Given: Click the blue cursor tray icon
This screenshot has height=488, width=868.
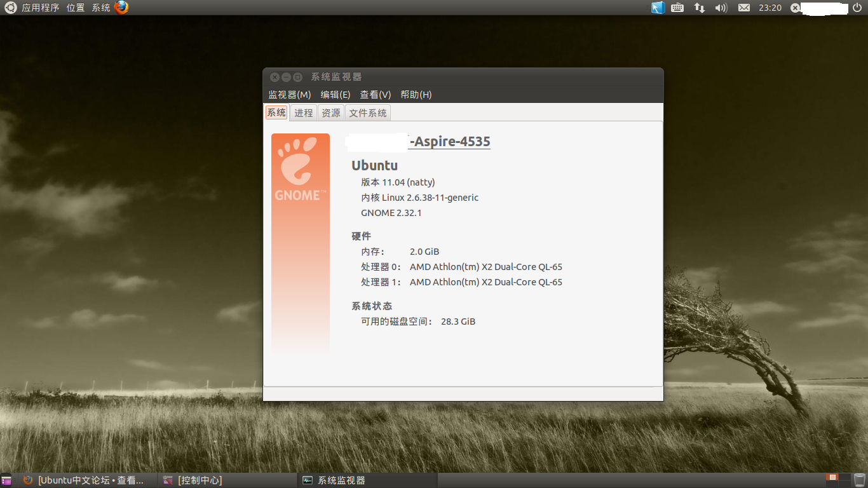Looking at the screenshot, I should coord(658,8).
